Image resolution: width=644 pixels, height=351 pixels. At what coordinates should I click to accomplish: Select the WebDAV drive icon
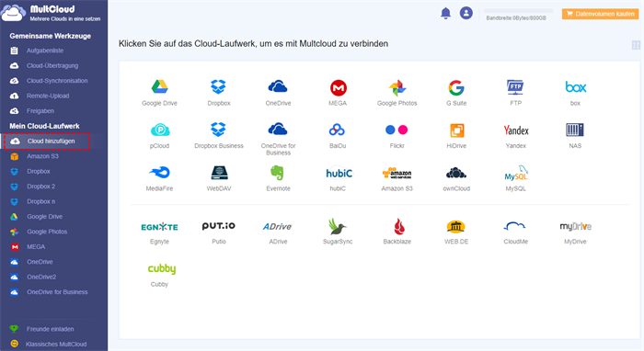click(x=219, y=173)
